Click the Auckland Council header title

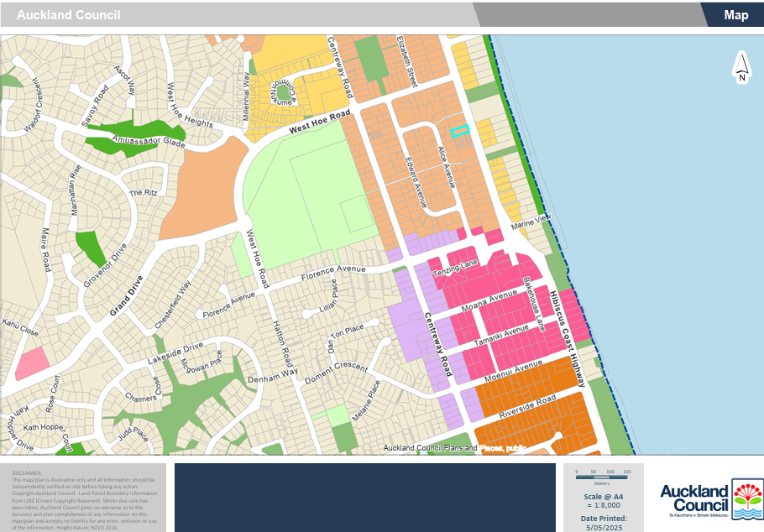tap(69, 15)
